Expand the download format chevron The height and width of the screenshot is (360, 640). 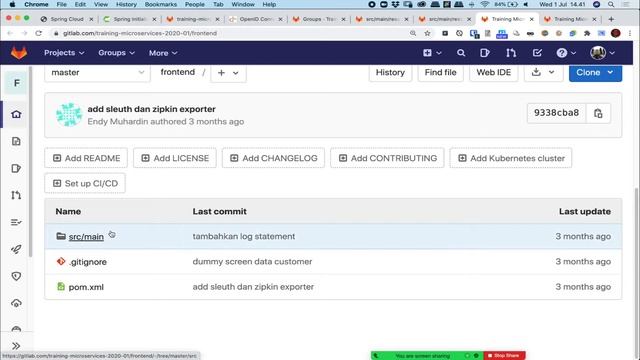(551, 72)
